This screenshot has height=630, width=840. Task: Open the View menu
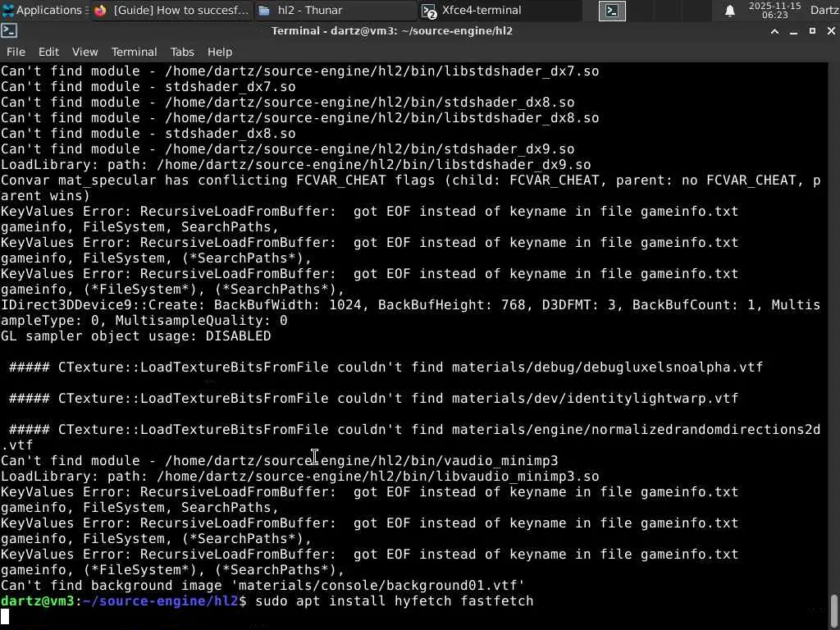pos(84,52)
